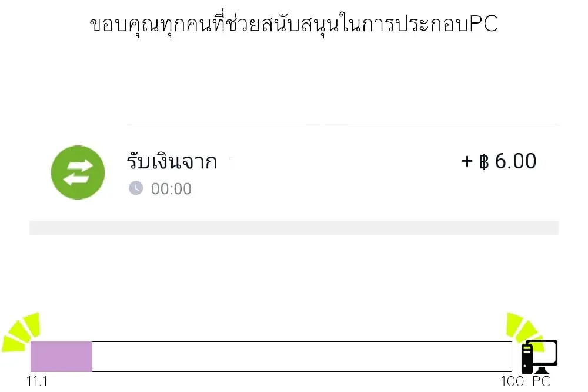Click the left yellow burst rays
The width and height of the screenshot is (588, 392).
(22, 332)
